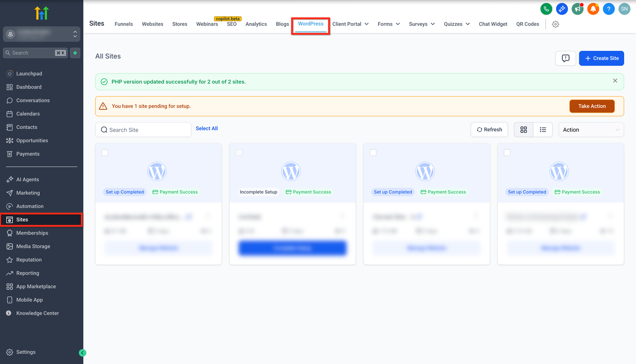
Task: Go to the Stores tab
Action: click(180, 24)
